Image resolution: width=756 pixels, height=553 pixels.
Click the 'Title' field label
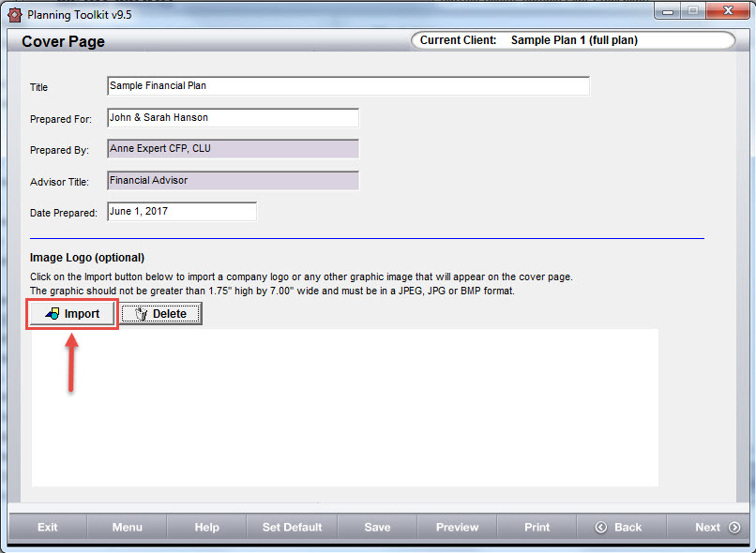pos(39,87)
